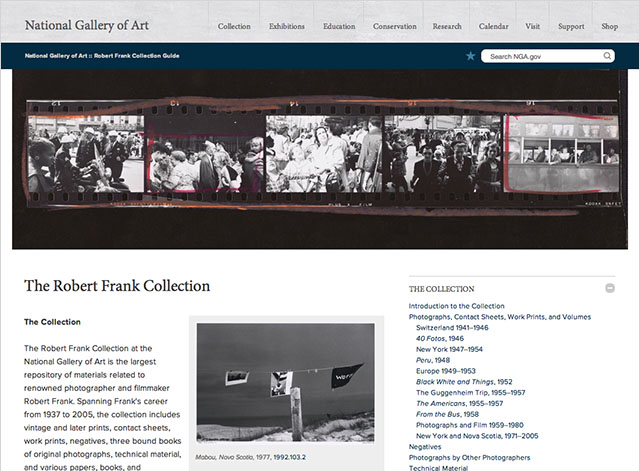Screen dimensions: 640x472
Task: Click the filmstrip contact sheet banner image
Action: pyautogui.click(x=320, y=159)
